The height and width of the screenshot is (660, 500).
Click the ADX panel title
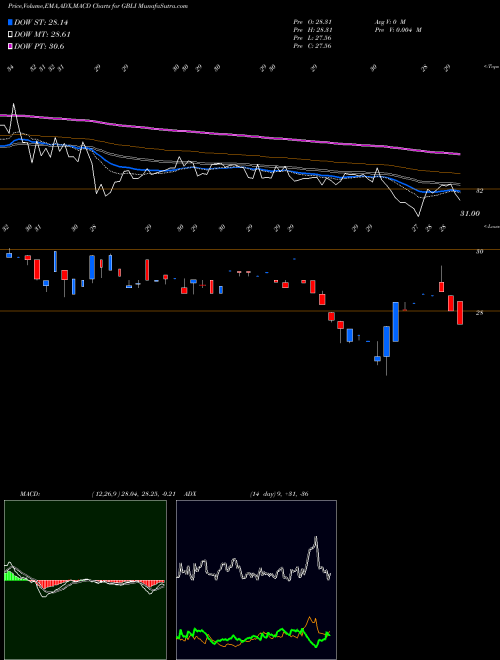coord(191,494)
